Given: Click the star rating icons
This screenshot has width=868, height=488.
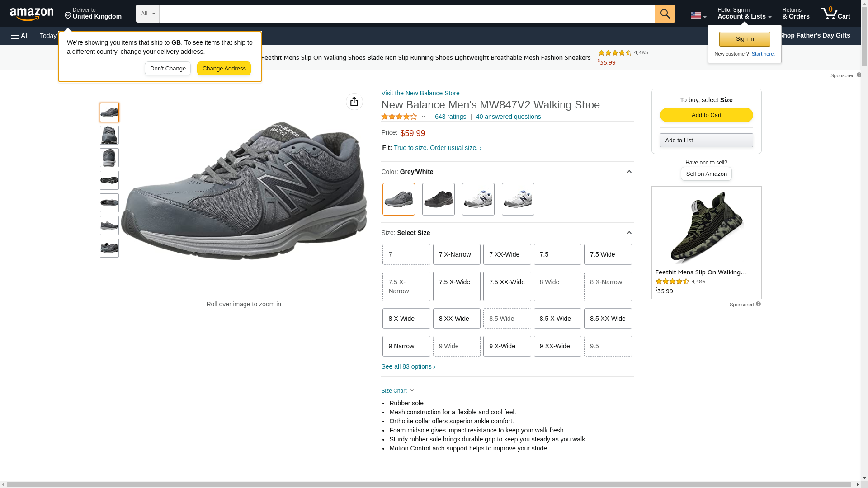Looking at the screenshot, I should pos(399,117).
